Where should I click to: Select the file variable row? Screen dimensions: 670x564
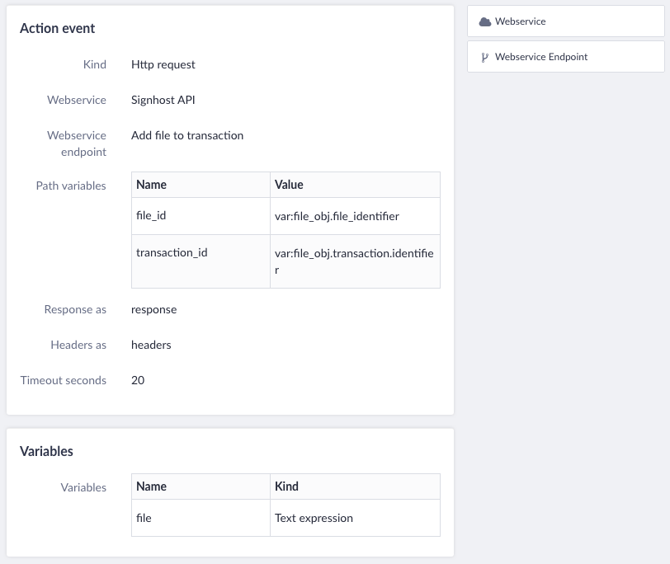tap(286, 518)
